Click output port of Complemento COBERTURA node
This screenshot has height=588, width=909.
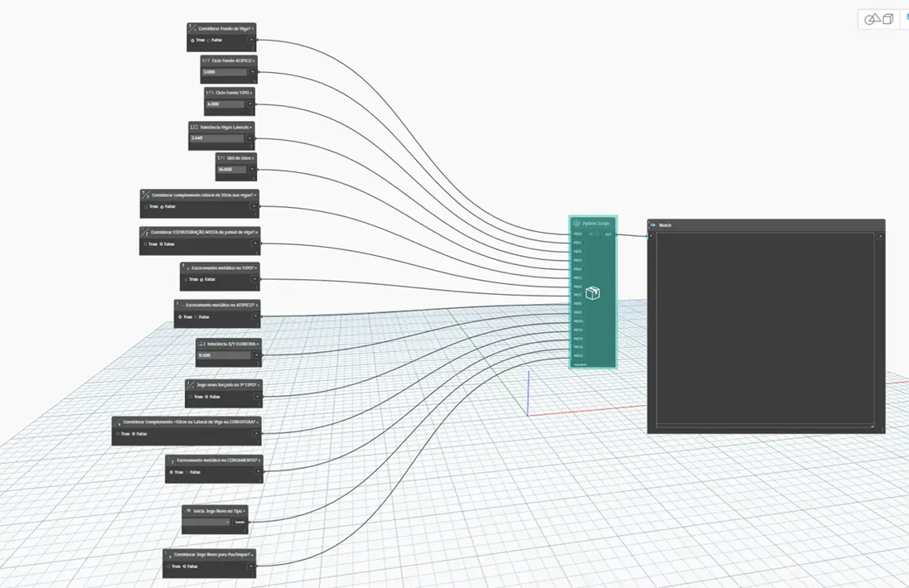pos(256,434)
